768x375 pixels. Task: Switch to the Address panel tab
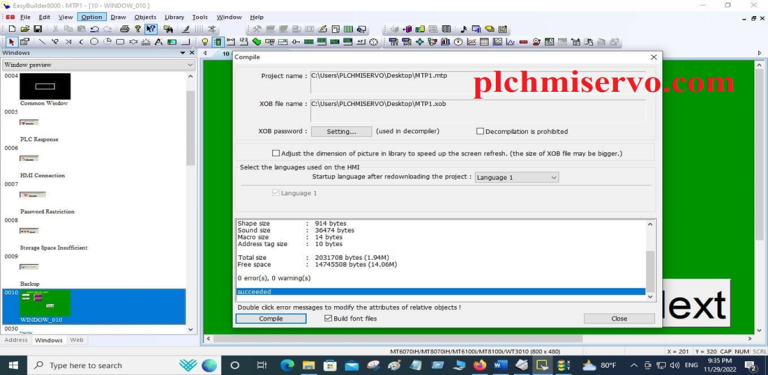tap(16, 340)
